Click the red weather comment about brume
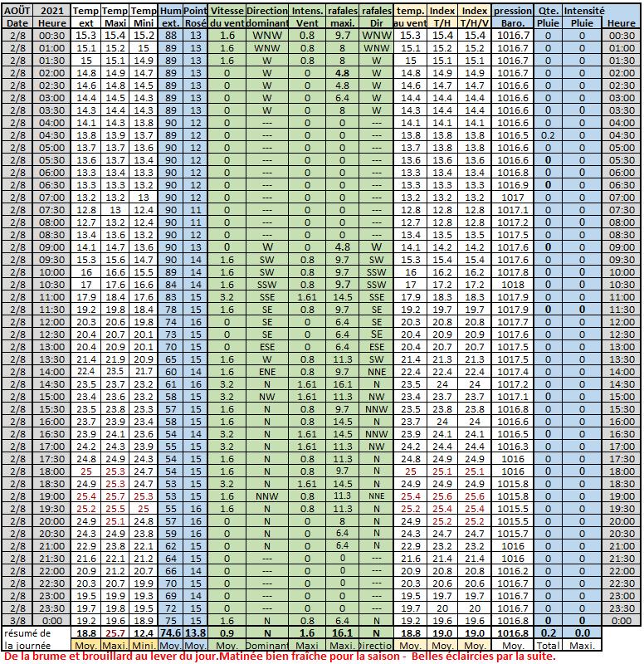The height and width of the screenshot is (664, 644). [279, 656]
